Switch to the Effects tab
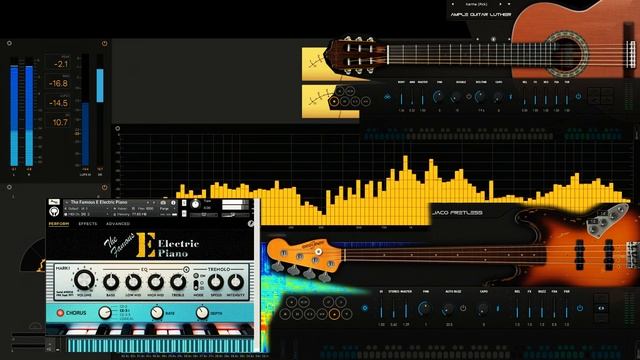 coord(88,224)
